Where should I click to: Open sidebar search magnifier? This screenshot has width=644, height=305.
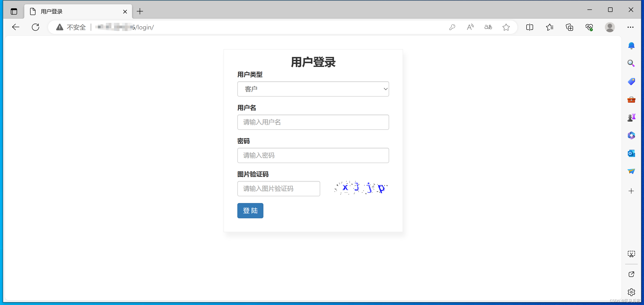point(631,63)
